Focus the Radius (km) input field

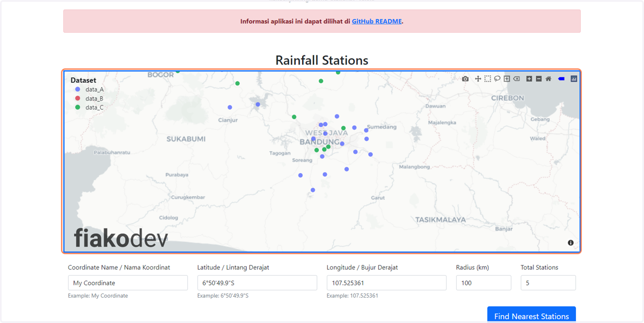(x=484, y=283)
